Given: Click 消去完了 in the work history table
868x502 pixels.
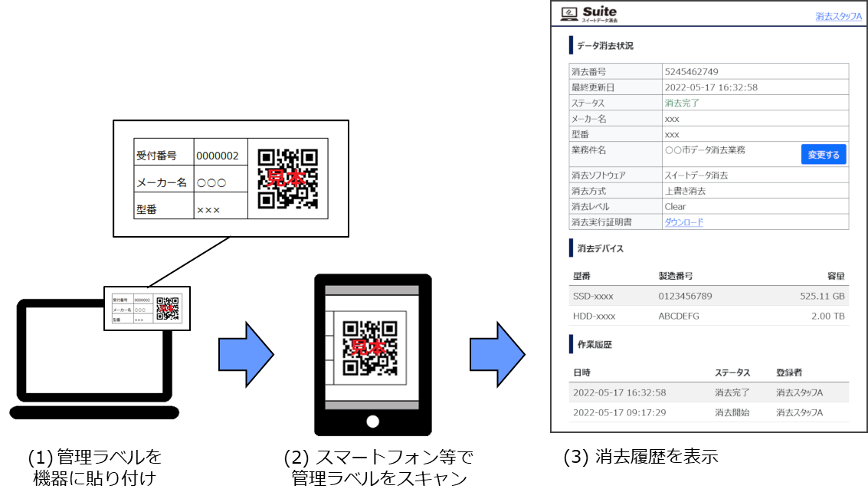Looking at the screenshot, I should click(732, 392).
